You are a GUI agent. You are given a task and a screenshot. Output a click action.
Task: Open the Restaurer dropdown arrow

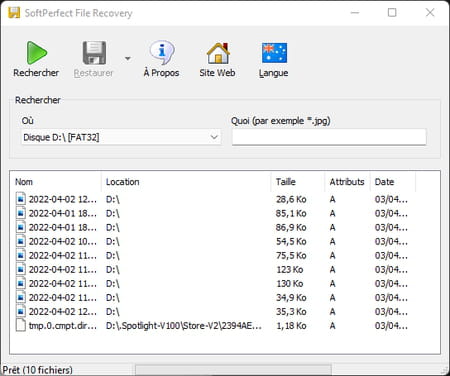tap(128, 59)
